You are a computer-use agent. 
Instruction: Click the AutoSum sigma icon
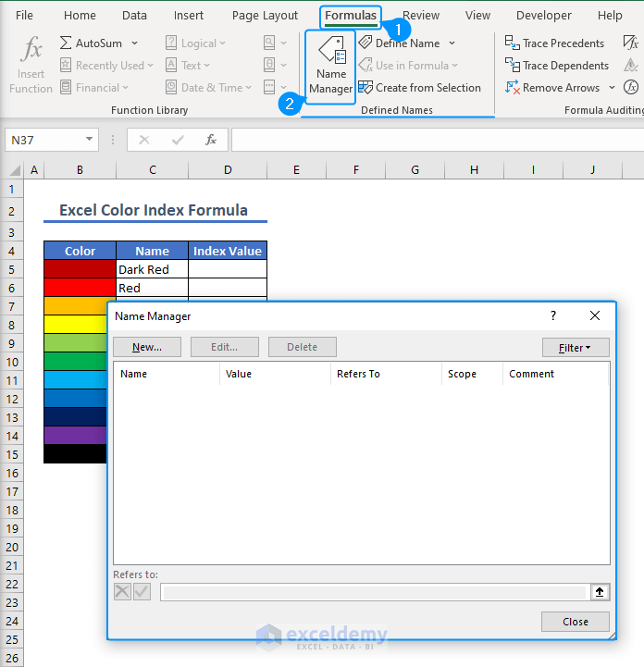pyautogui.click(x=66, y=43)
